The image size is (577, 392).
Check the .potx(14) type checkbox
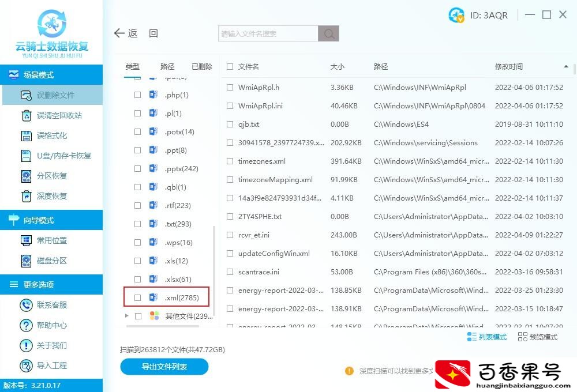(x=138, y=131)
